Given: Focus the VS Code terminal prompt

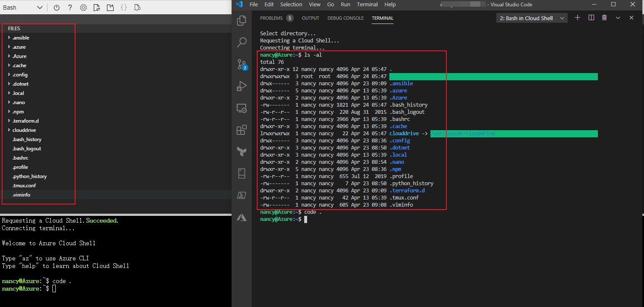Looking at the screenshot, I should 306,219.
